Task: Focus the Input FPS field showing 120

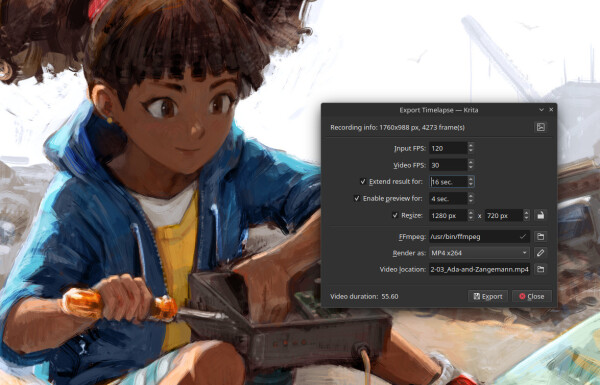Action: click(448, 148)
